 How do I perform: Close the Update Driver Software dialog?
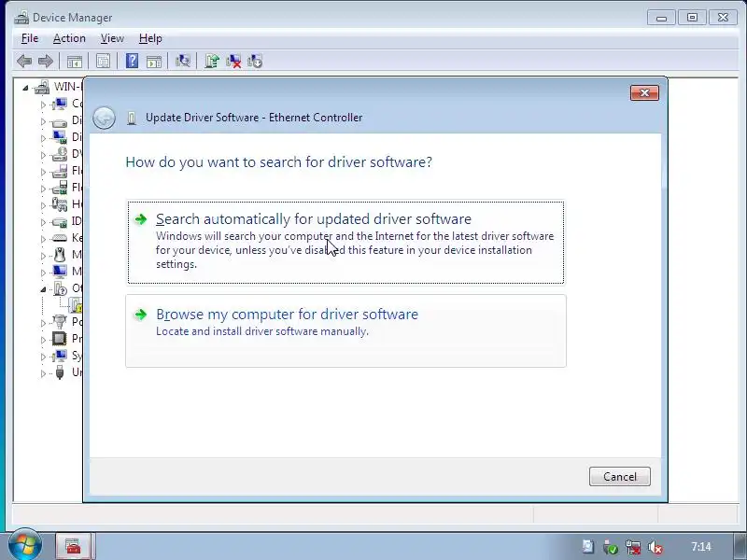(644, 92)
